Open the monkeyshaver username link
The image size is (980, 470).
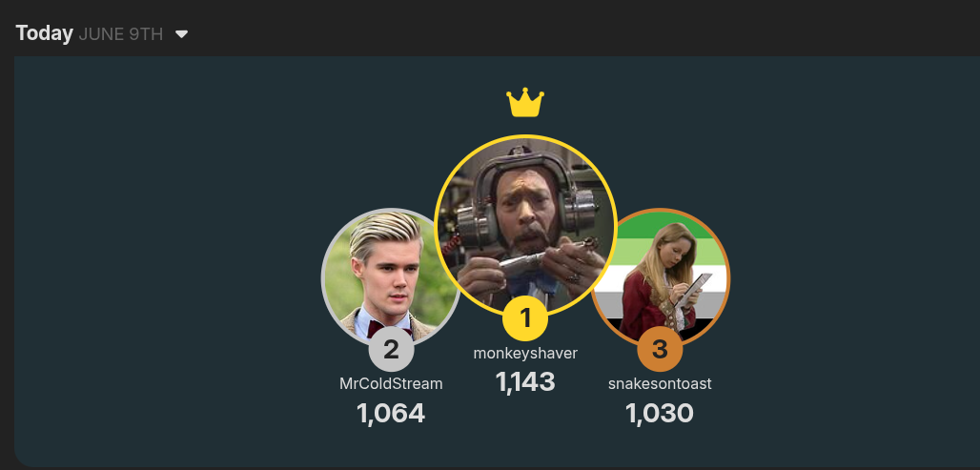[525, 353]
